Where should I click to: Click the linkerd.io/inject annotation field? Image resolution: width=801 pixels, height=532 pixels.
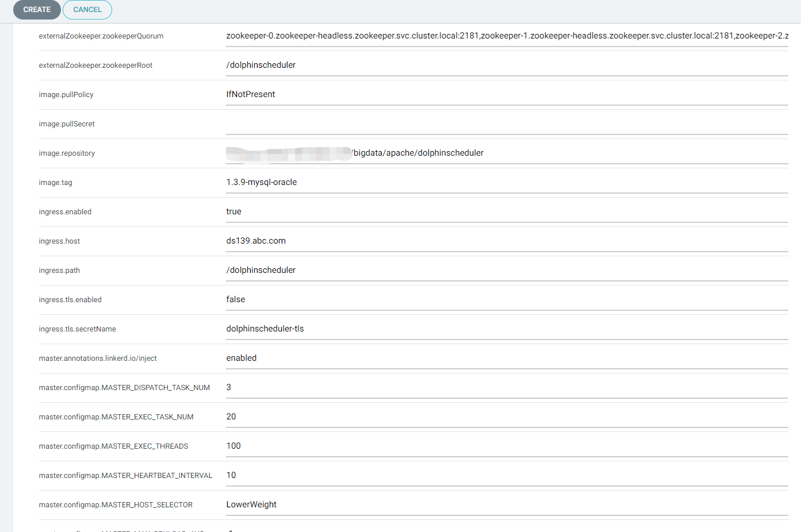pyautogui.click(x=506, y=358)
